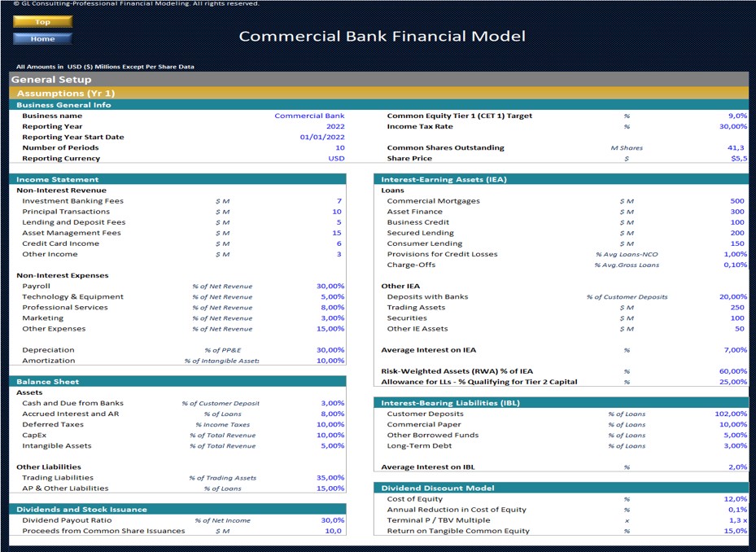This screenshot has width=756, height=552.
Task: Select the Average Interest on IEA value
Action: pos(734,349)
